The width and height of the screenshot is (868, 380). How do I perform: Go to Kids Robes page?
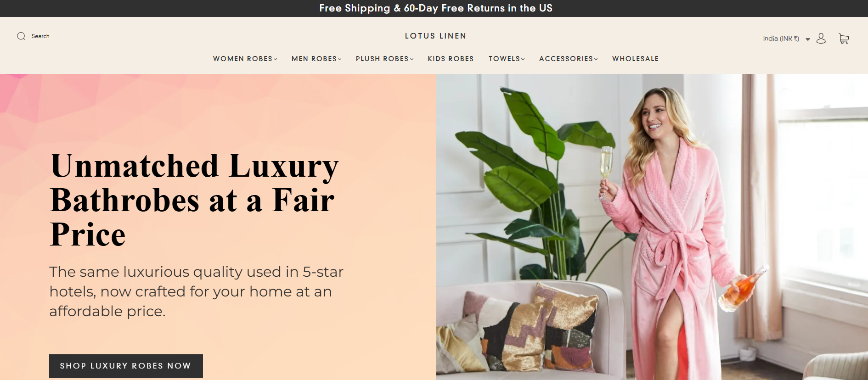451,59
